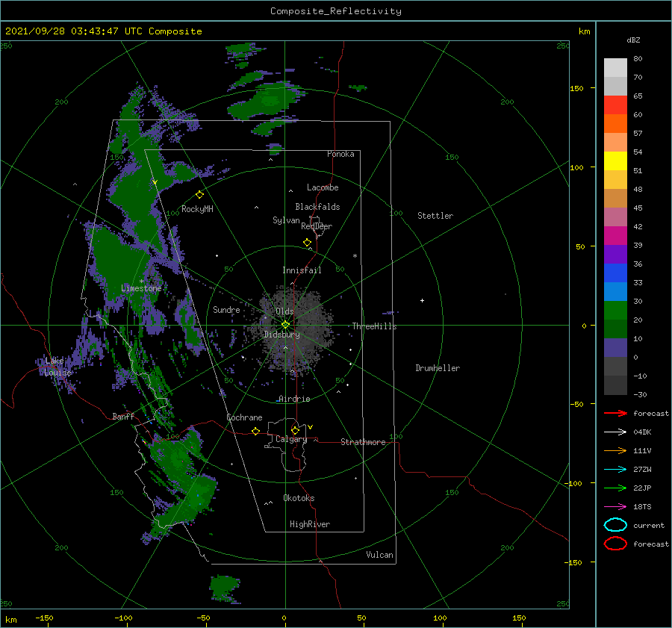Viewport: 672px width, 628px height.
Task: Click the Okotoks city label
Action: pos(299,498)
